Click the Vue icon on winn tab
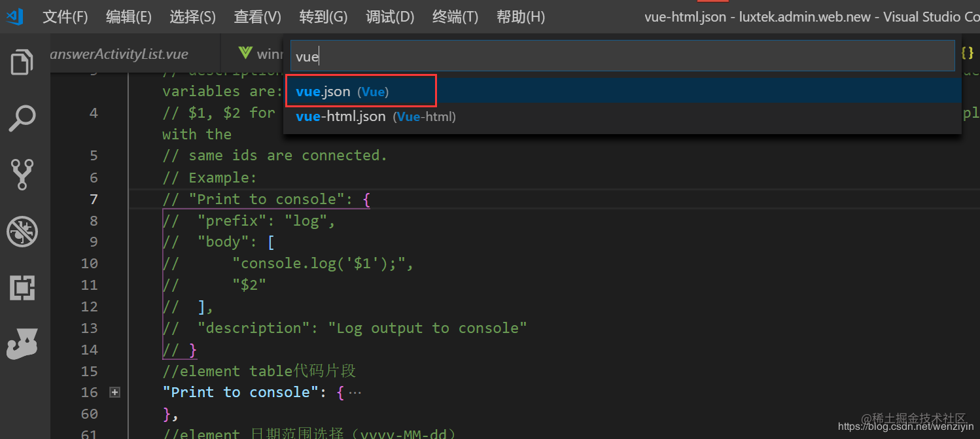 coord(245,53)
